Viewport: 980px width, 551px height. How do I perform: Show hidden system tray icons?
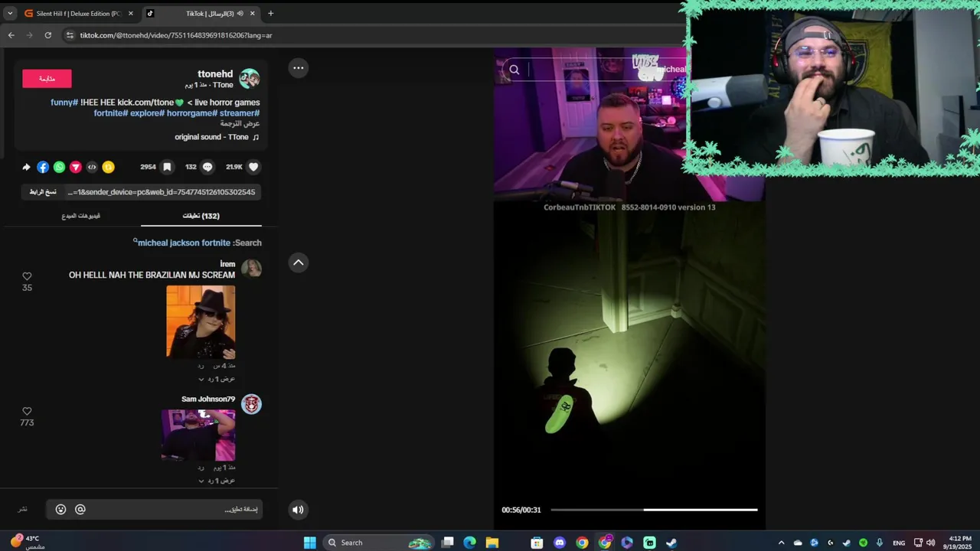pyautogui.click(x=781, y=543)
